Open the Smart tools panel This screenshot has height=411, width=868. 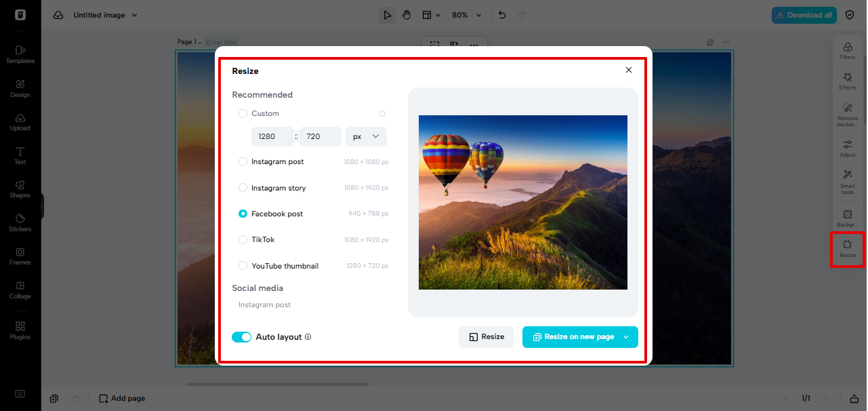click(x=847, y=183)
